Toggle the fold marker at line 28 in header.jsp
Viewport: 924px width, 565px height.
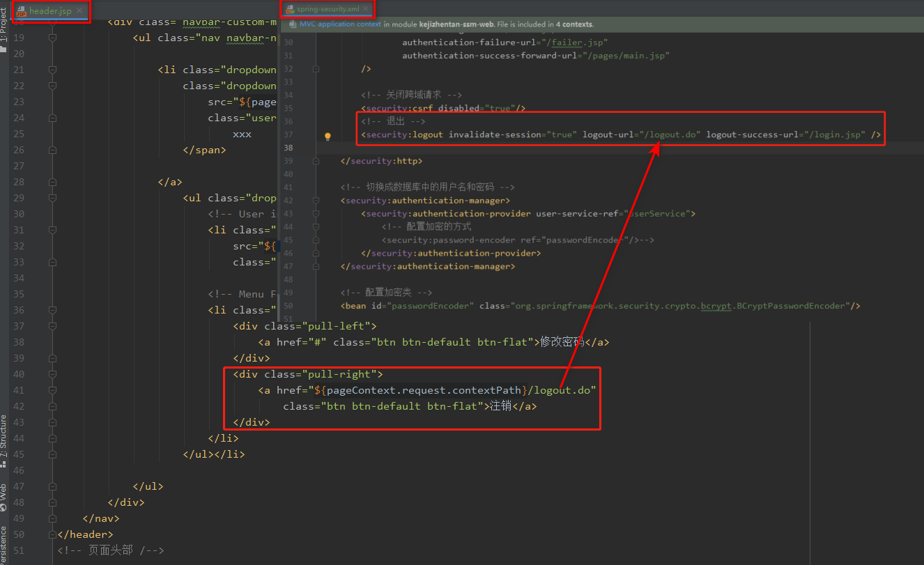52,182
